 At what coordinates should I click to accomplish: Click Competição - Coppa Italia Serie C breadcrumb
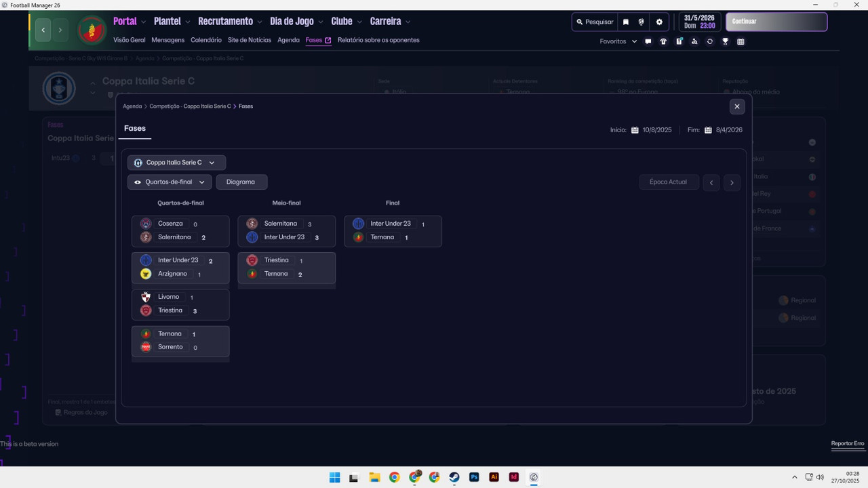pyautogui.click(x=190, y=106)
